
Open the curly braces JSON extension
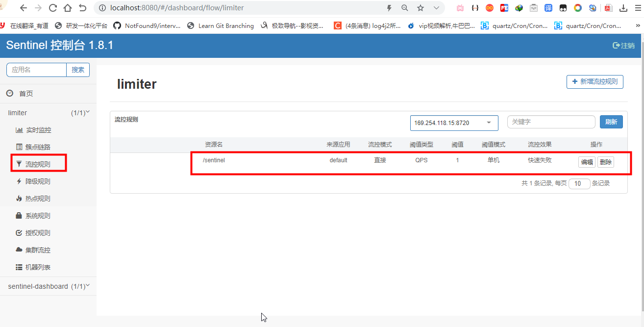point(474,8)
